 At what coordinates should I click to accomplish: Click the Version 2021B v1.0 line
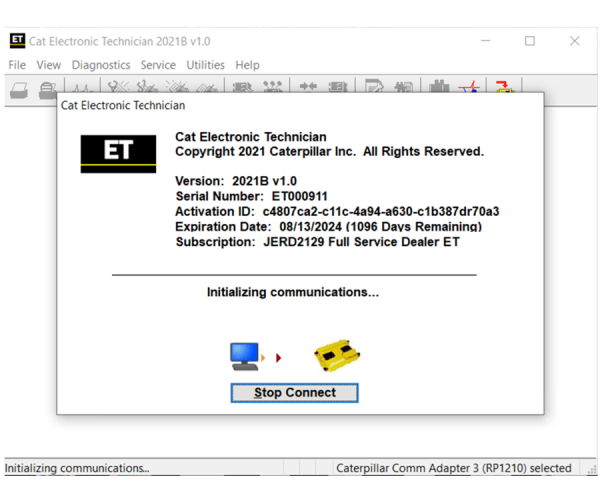236,181
